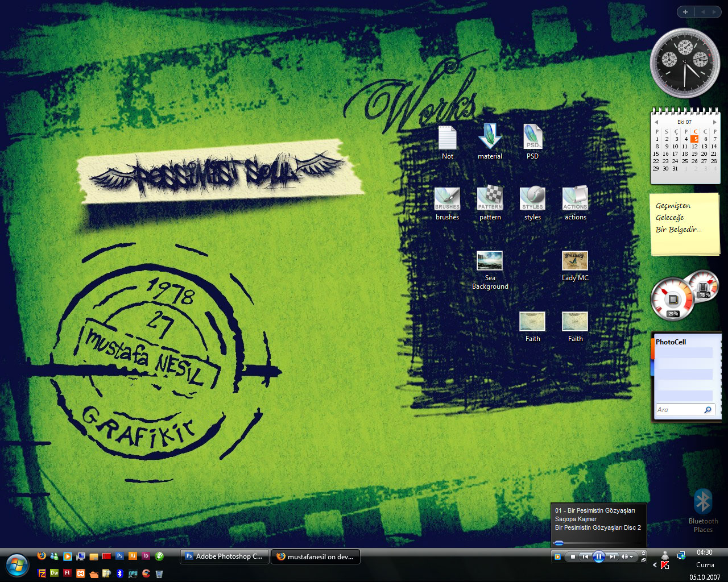Viewport: 728px width, 582px height.
Task: Launch Flash from Quick Launch Fl icon
Action: click(x=67, y=573)
